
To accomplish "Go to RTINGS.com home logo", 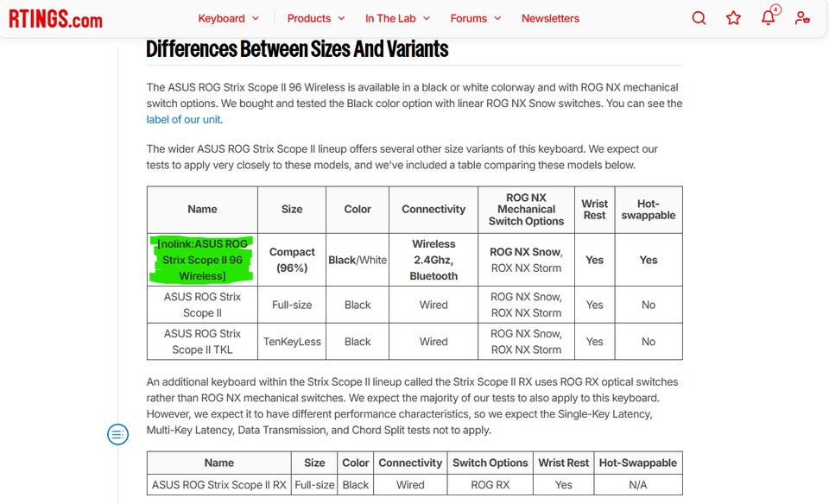I will pos(55,18).
